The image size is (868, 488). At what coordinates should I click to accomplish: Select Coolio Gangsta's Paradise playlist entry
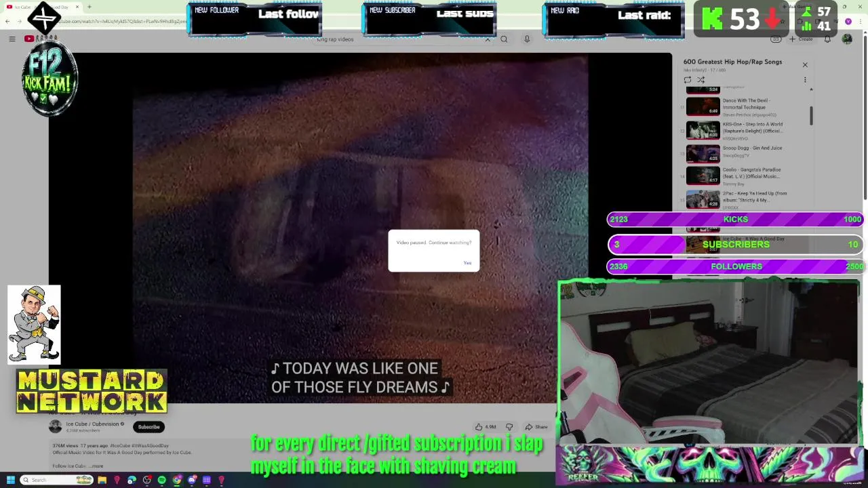pos(745,176)
